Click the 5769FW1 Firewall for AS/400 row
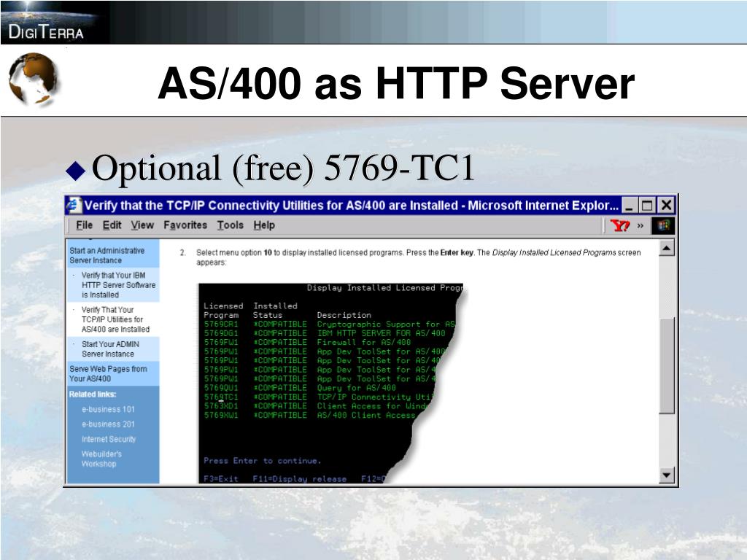Screen dimensions: 747x560 [307, 343]
